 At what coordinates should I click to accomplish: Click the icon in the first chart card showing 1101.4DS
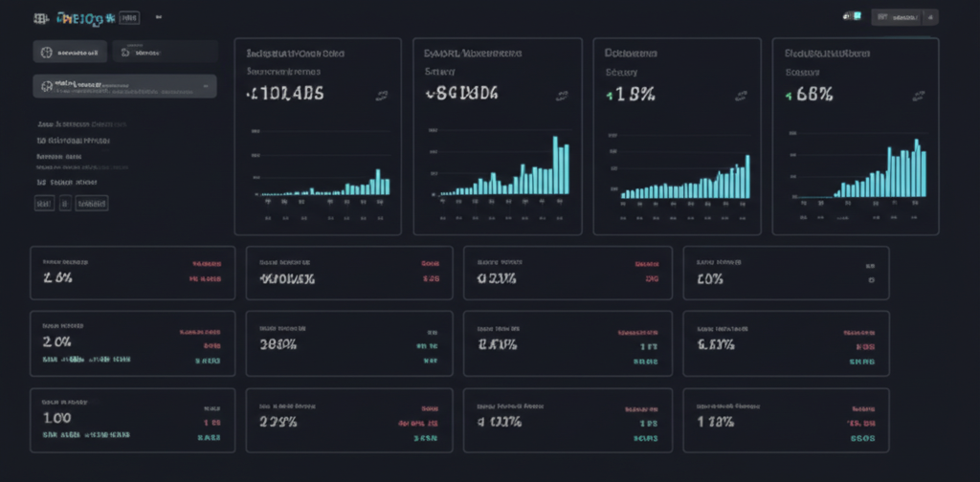tap(382, 95)
